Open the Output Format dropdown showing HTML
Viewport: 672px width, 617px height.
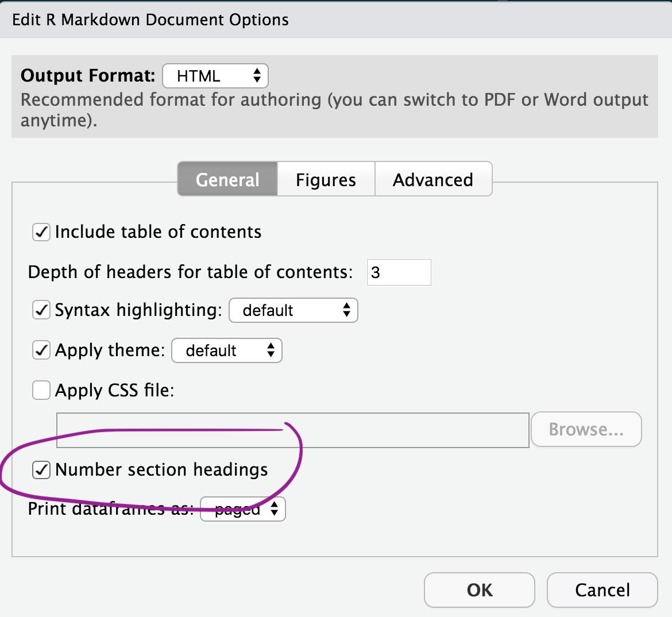click(x=215, y=75)
